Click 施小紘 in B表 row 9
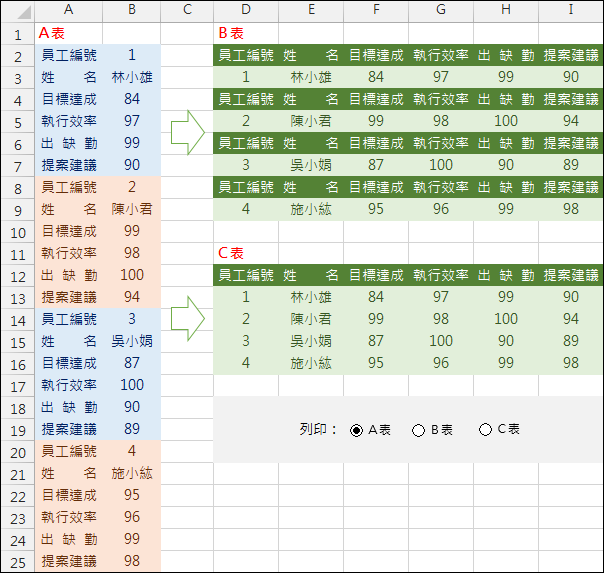 click(311, 209)
